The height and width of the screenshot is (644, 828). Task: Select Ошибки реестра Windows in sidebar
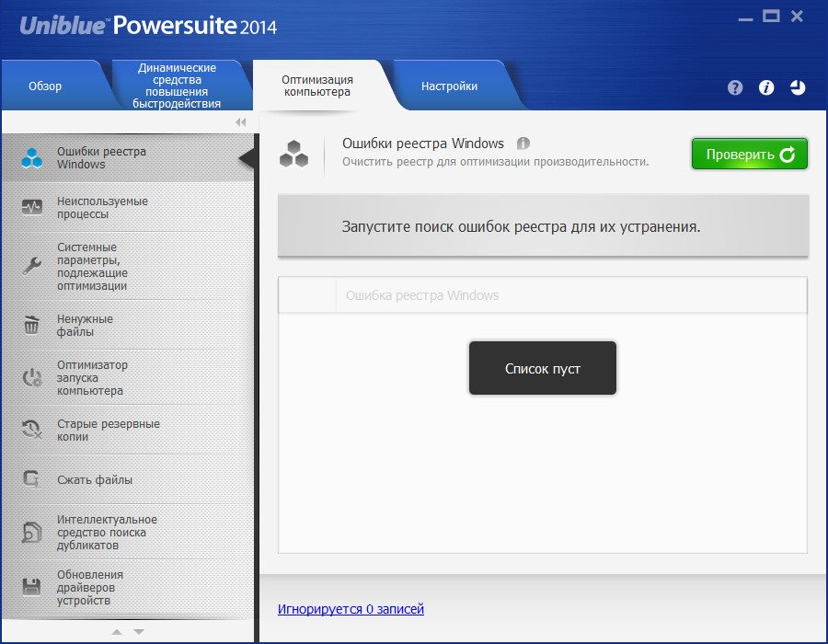128,158
